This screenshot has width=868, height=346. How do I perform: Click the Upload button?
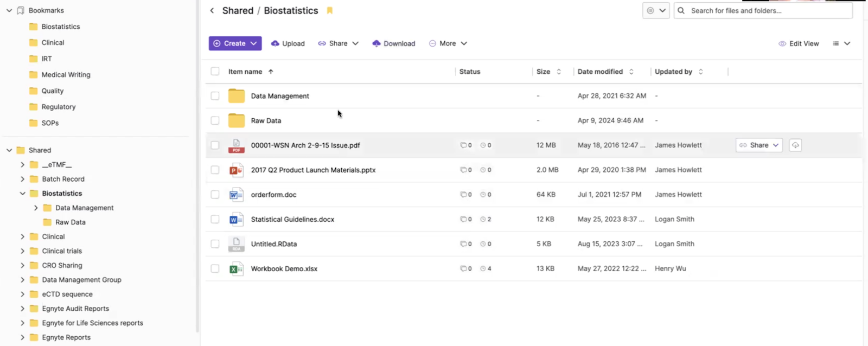point(288,43)
